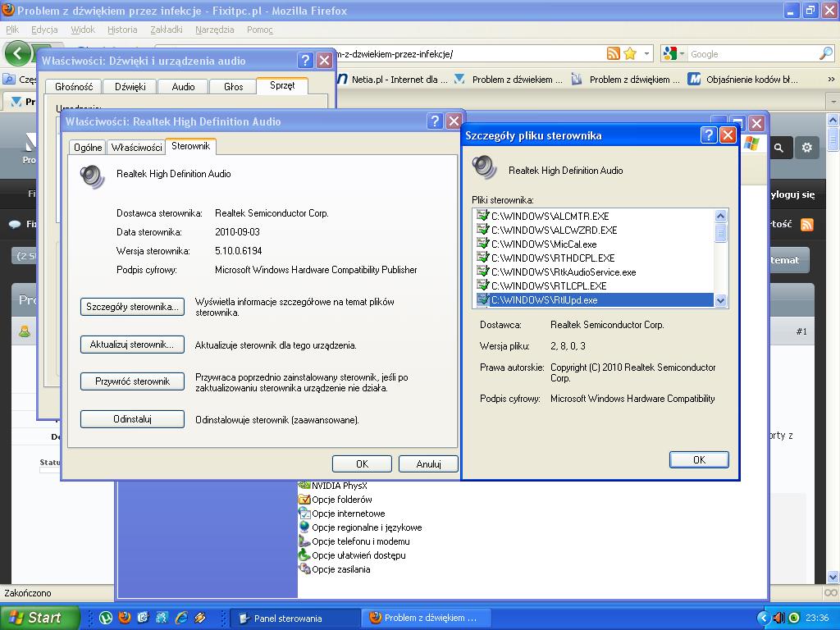Open the address bar history dropdown arrow
The width and height of the screenshot is (840, 630).
click(647, 53)
